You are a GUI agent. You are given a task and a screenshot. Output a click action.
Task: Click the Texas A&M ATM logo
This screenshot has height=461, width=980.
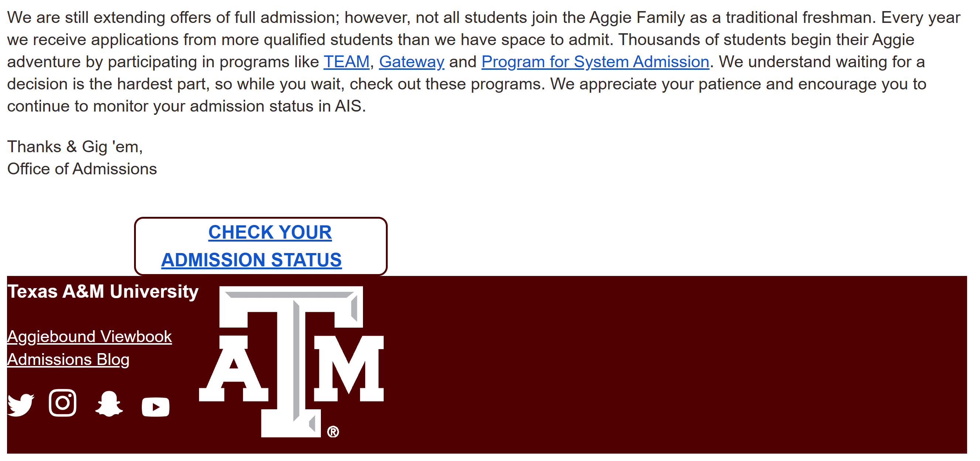point(291,361)
